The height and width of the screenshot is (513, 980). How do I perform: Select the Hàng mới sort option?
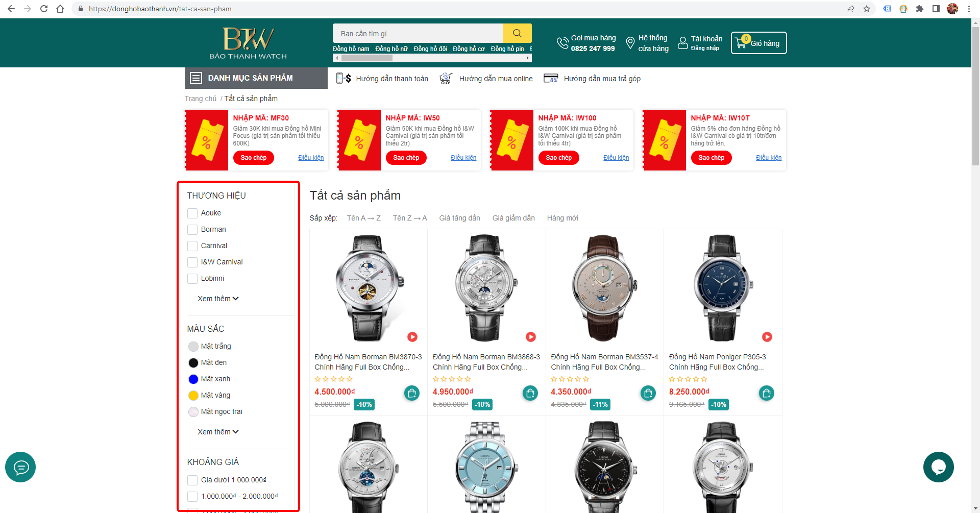562,218
